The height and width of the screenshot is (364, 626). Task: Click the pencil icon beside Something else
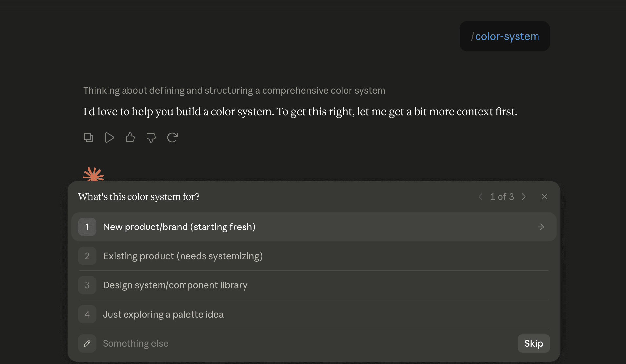87,343
